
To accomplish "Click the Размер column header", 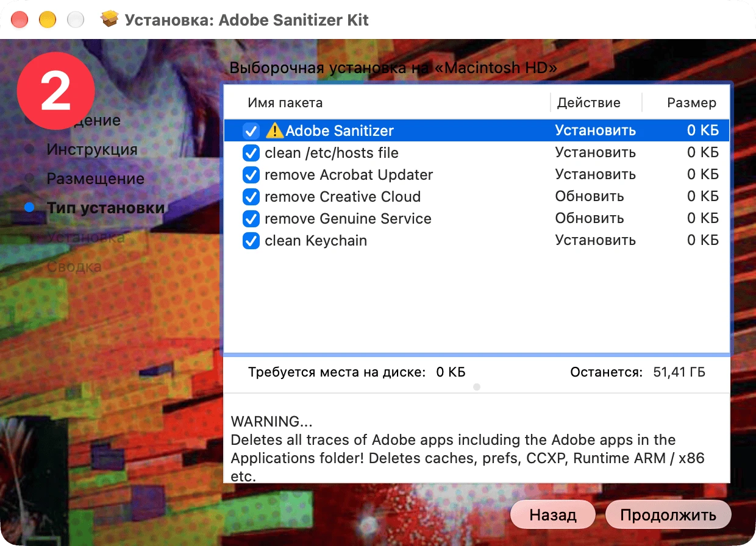I will click(x=692, y=103).
